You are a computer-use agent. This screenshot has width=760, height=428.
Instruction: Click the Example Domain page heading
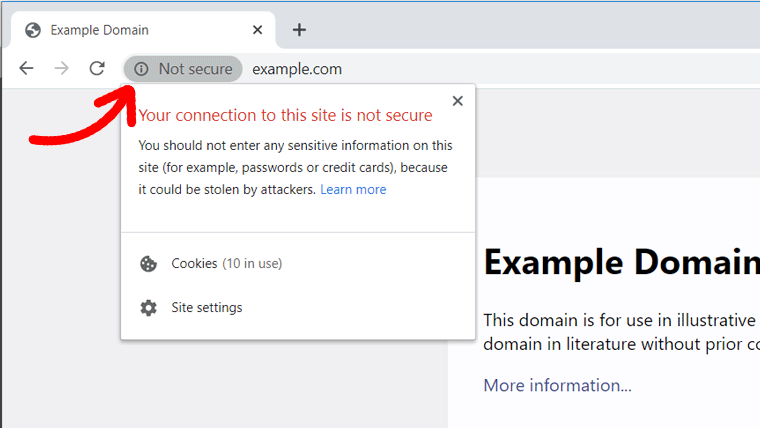(x=620, y=262)
